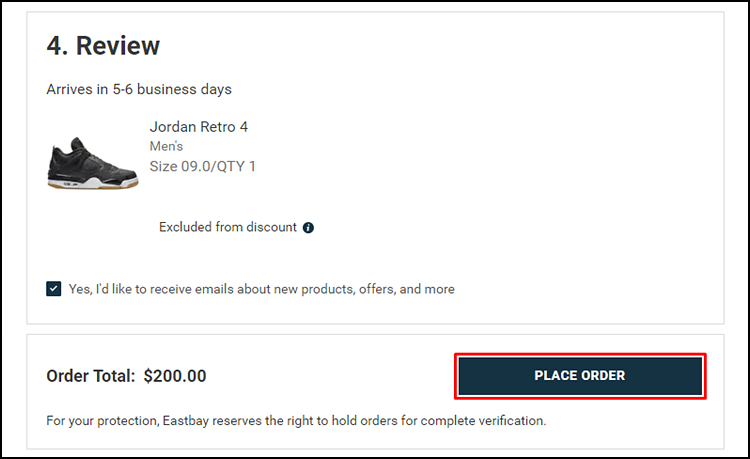Image resolution: width=750 pixels, height=459 pixels.
Task: Uncheck the receive emails checkbox
Action: coord(54,289)
